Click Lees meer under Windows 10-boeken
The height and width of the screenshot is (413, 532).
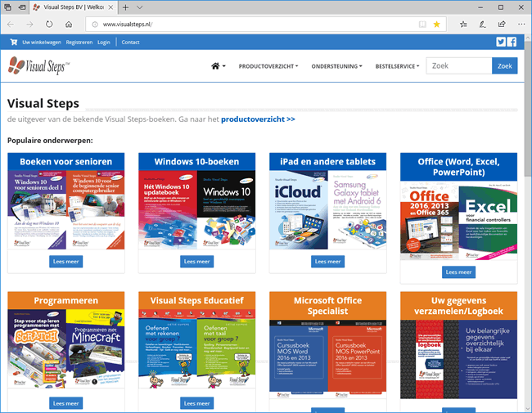196,262
